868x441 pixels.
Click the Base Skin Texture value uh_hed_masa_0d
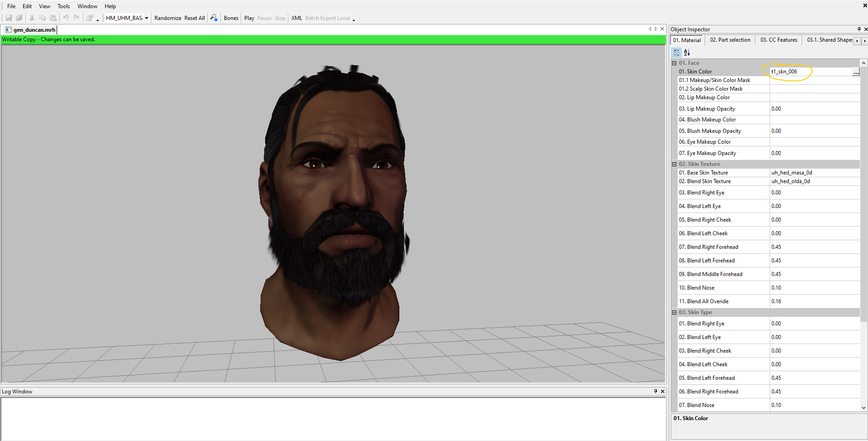tap(792, 173)
